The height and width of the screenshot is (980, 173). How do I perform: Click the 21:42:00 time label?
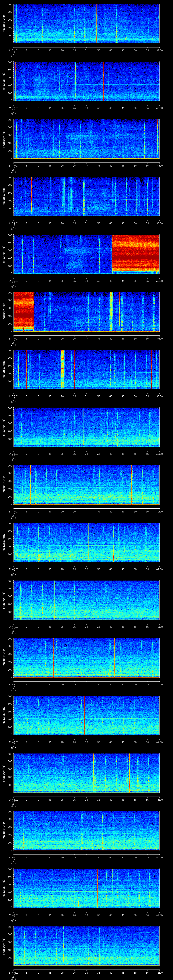(x=13, y=684)
